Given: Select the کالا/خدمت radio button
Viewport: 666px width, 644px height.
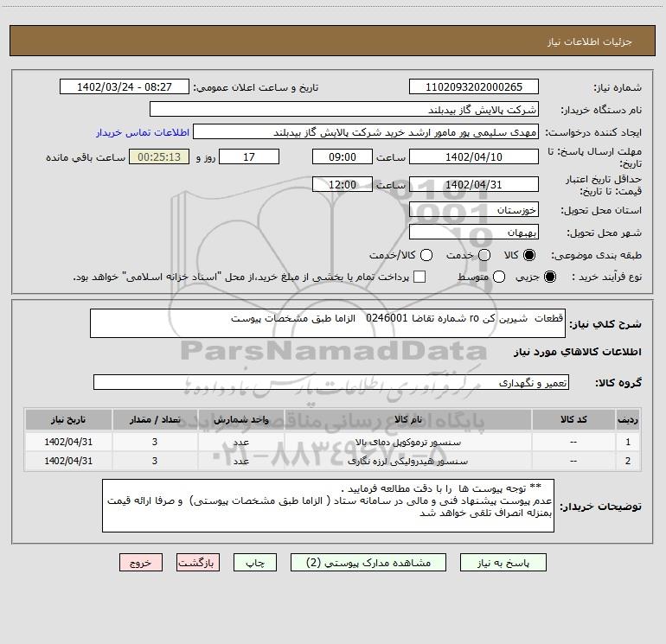Looking at the screenshot, I should [x=426, y=255].
